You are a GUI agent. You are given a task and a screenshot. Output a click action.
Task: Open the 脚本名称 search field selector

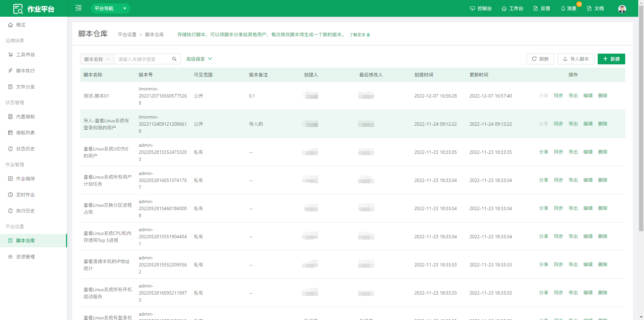[x=97, y=59]
